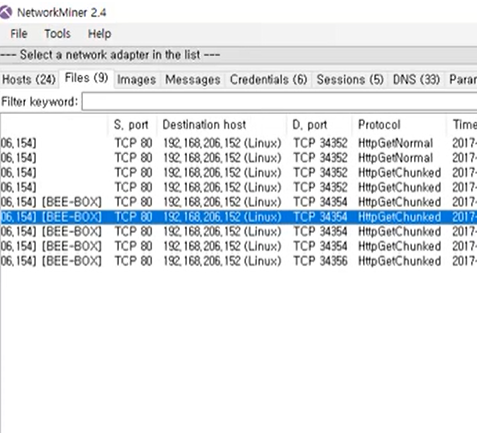Switch to the Images tab
The image size is (477, 433).
tap(136, 80)
